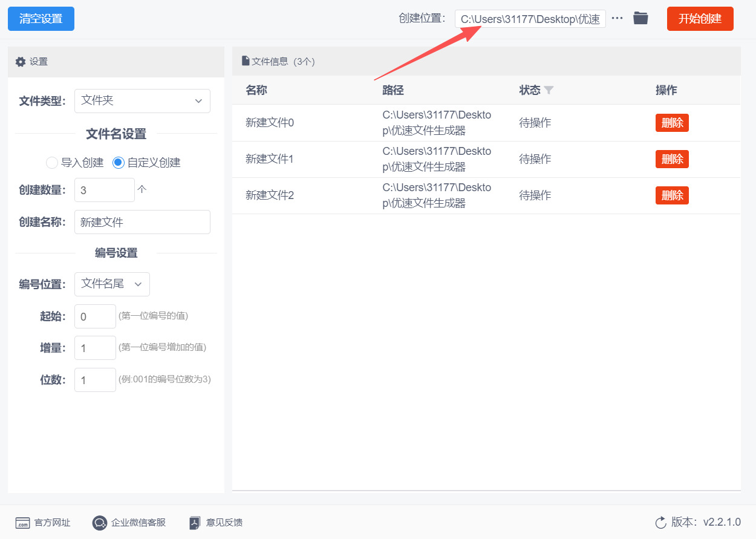Click the 创建名称 input field
The width and height of the screenshot is (756, 539).
pos(142,222)
